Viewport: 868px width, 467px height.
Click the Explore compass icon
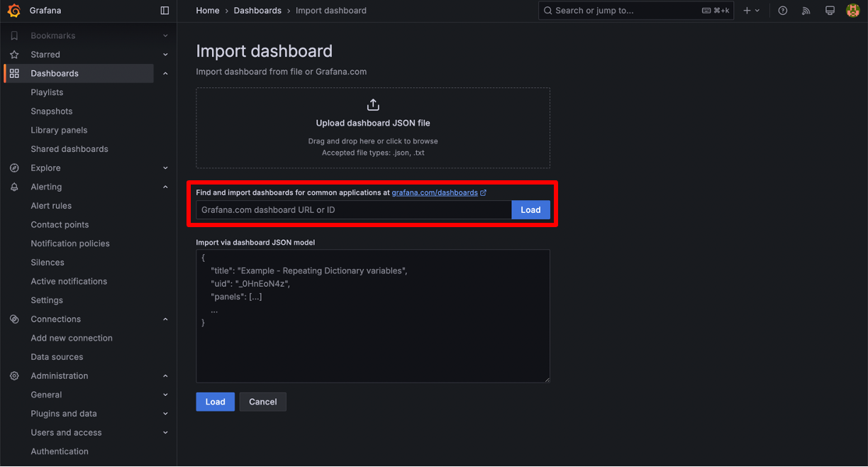click(x=14, y=168)
